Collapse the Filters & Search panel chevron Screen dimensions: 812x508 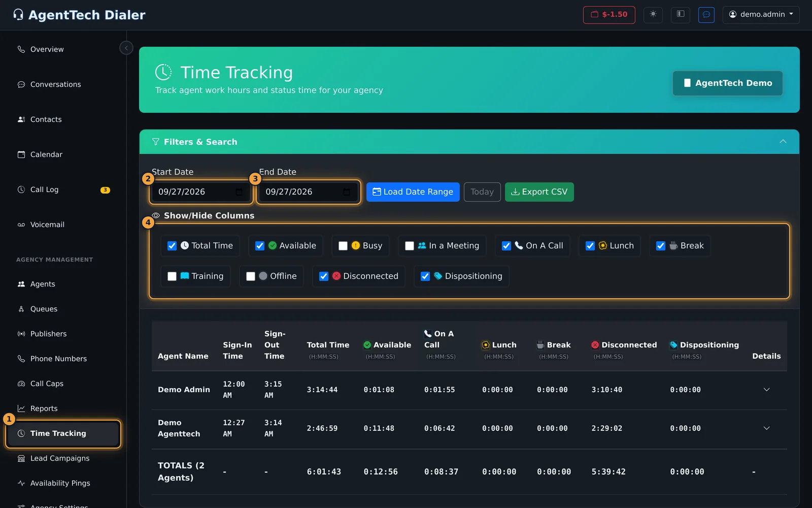pos(783,142)
